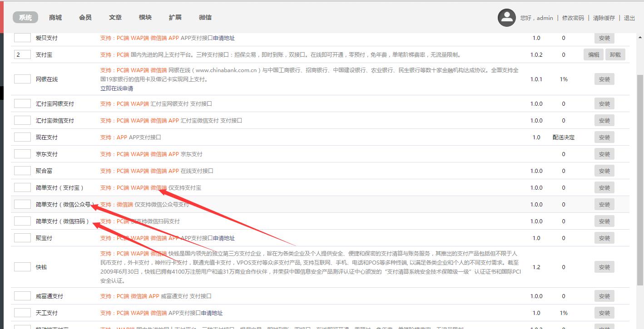Uninstall 支付宝 with the 卸载 button
The image size is (644, 329).
click(x=615, y=55)
